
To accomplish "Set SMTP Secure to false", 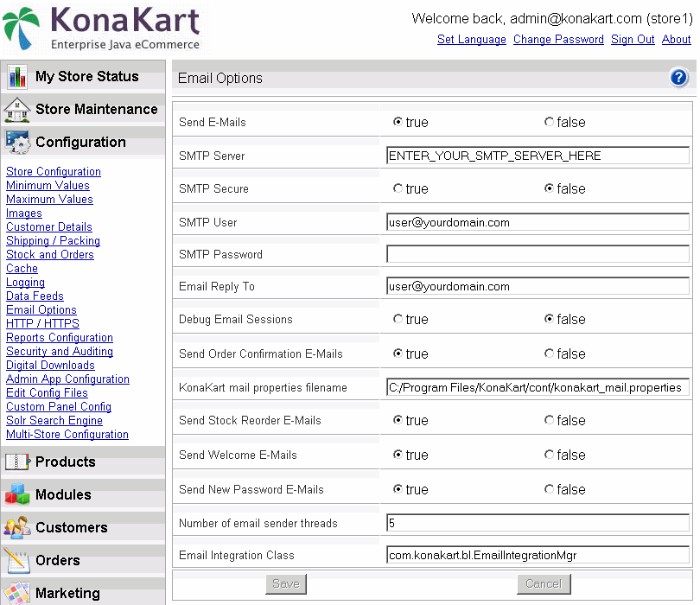I will (549, 188).
